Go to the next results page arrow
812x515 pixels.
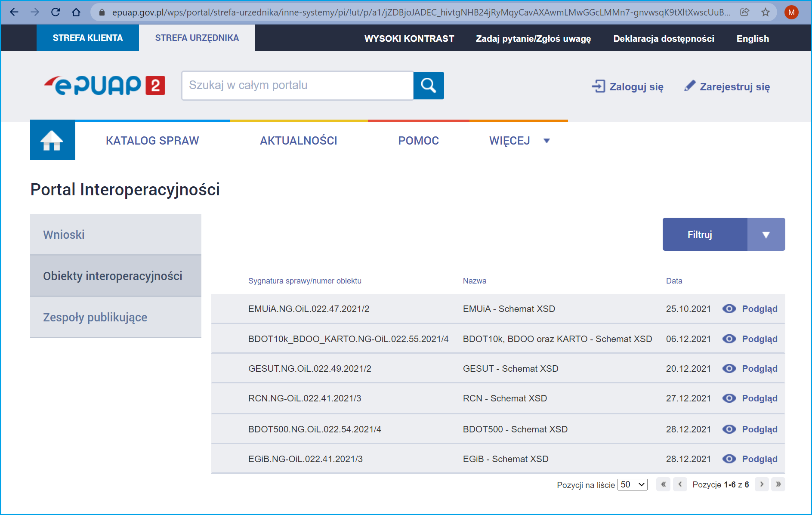pyautogui.click(x=762, y=484)
